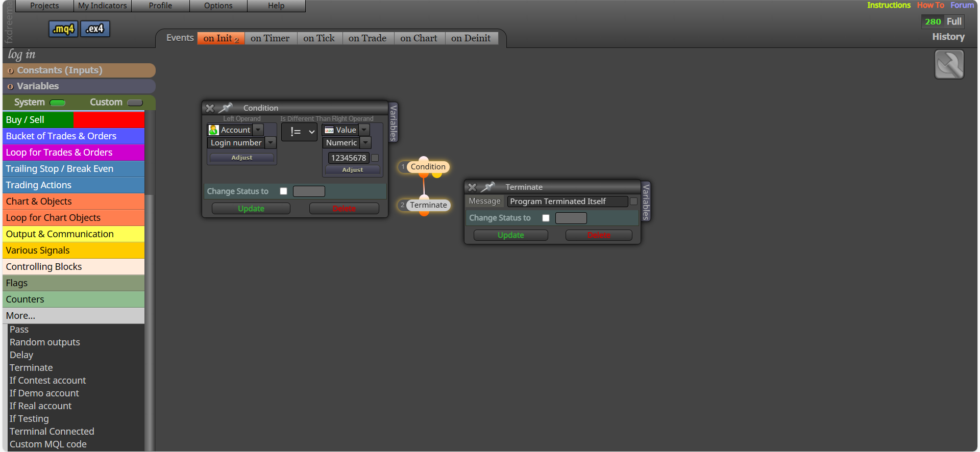Toggle System blocks switch
Screen dimensions: 980x452
tap(58, 103)
